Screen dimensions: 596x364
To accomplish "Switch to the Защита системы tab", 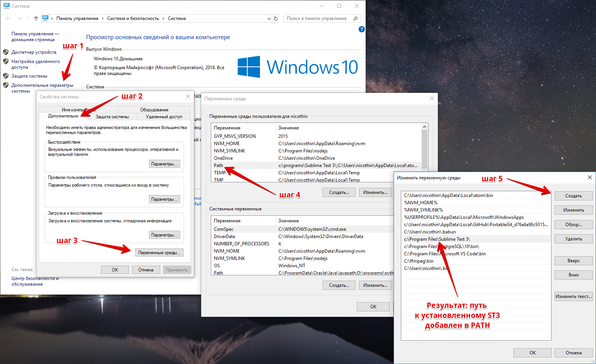I will [x=112, y=117].
